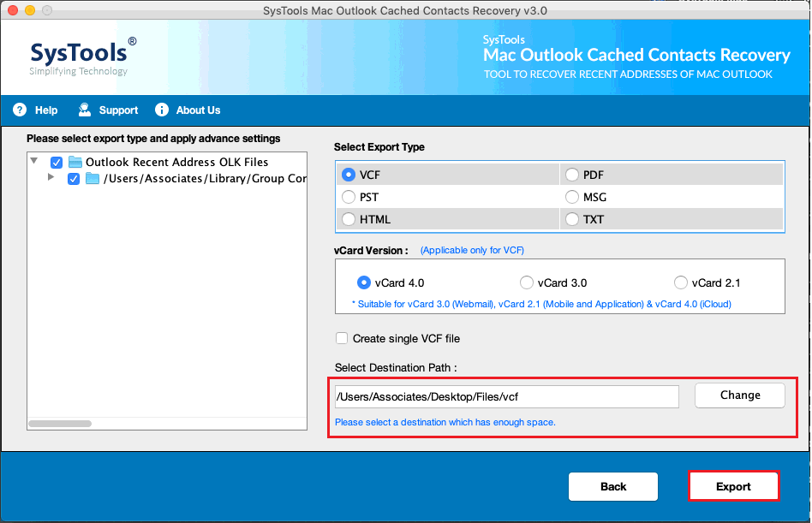Select VCF export type
812x523 pixels.
[x=349, y=175]
